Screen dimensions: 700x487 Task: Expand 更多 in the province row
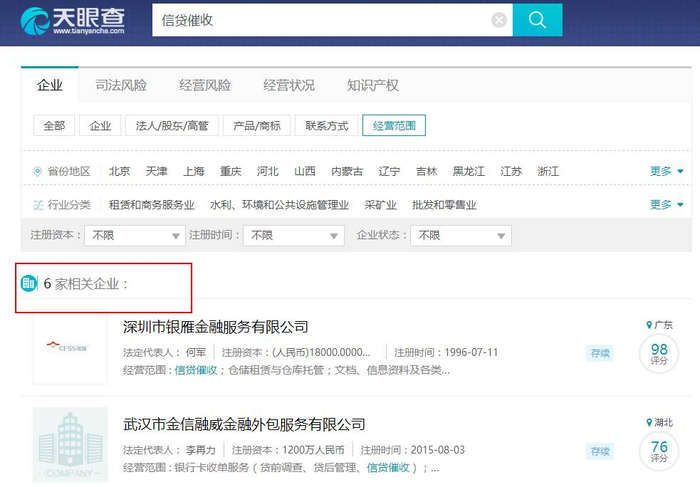click(666, 171)
